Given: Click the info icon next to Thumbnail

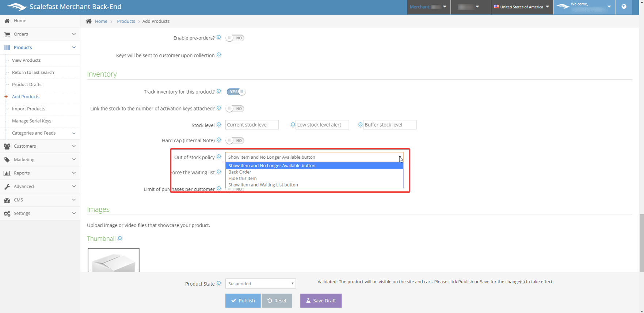Looking at the screenshot, I should click(120, 238).
